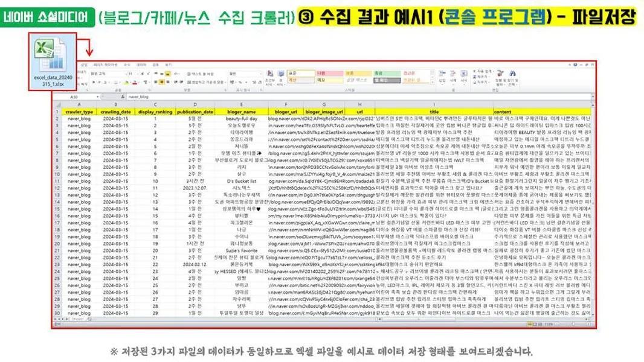The image size is (644, 362).
Task: Click Conditional Formatting (조건부 서식) icon
Action: (x=270, y=74)
